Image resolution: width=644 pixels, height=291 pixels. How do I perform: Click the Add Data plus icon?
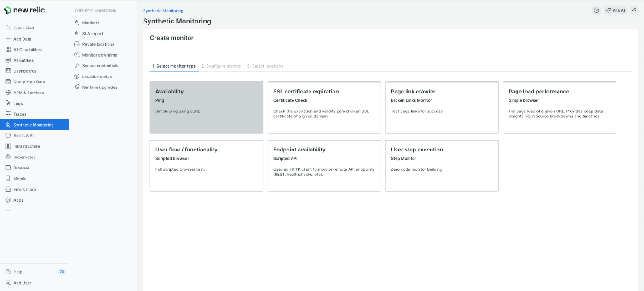point(8,39)
